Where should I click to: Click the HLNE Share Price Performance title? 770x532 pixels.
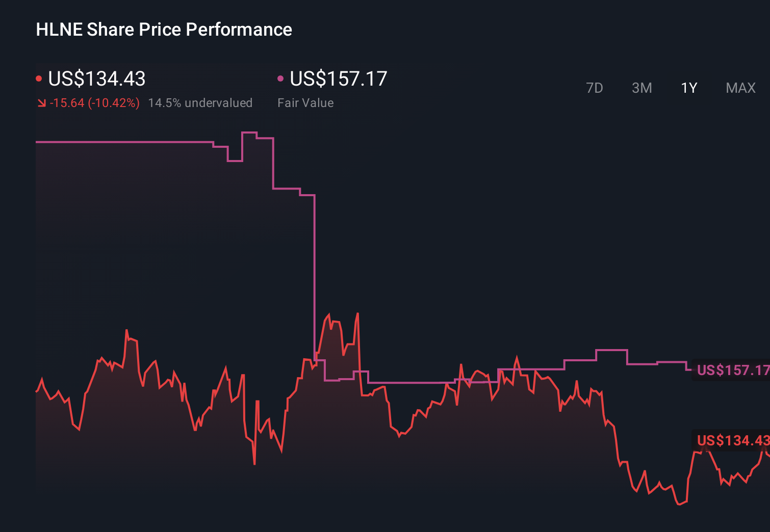[164, 29]
